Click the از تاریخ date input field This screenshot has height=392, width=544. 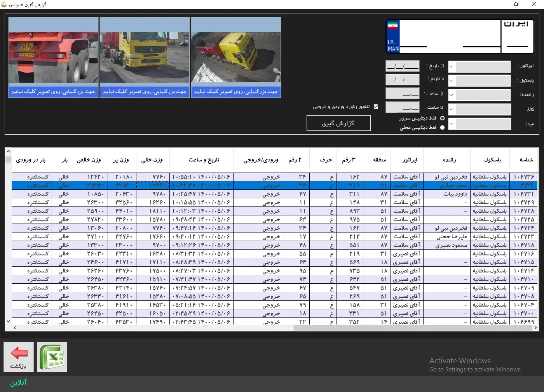tap(402, 66)
